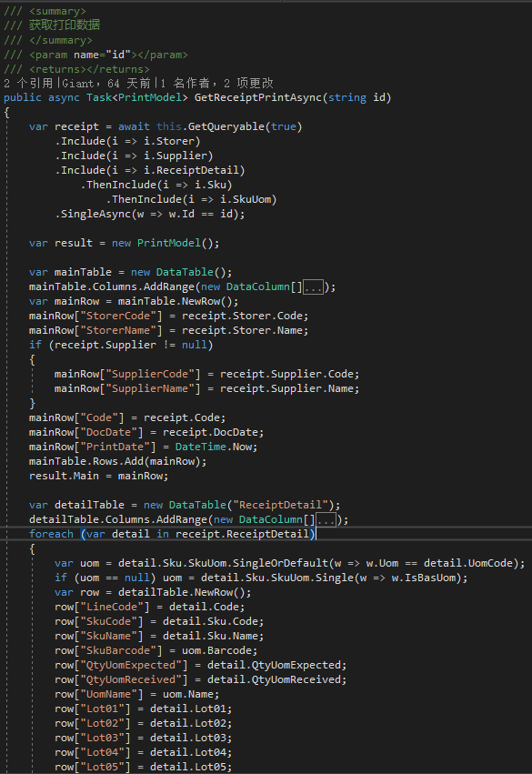Place cursor on result.Main = mainRow line

click(99, 476)
